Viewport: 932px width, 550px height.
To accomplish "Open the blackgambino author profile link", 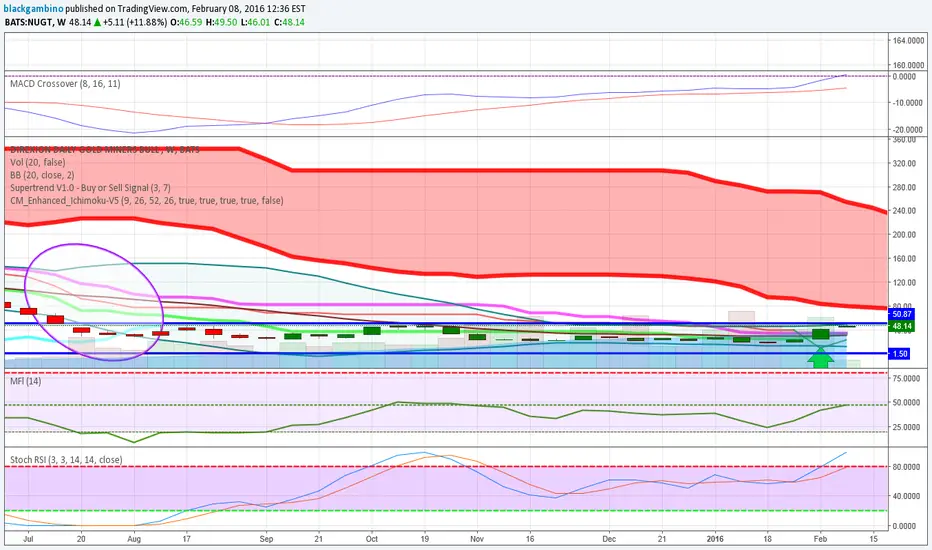I will click(x=33, y=9).
